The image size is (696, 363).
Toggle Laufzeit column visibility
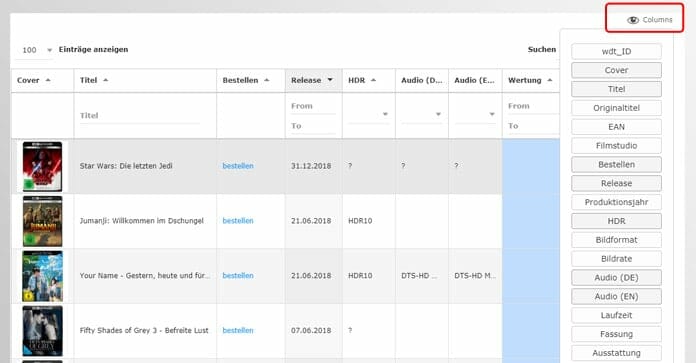pos(616,316)
